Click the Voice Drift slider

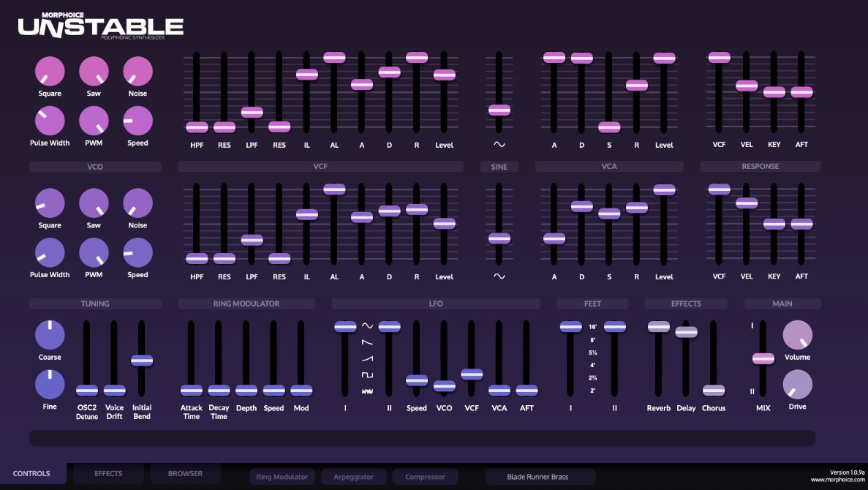pos(114,391)
